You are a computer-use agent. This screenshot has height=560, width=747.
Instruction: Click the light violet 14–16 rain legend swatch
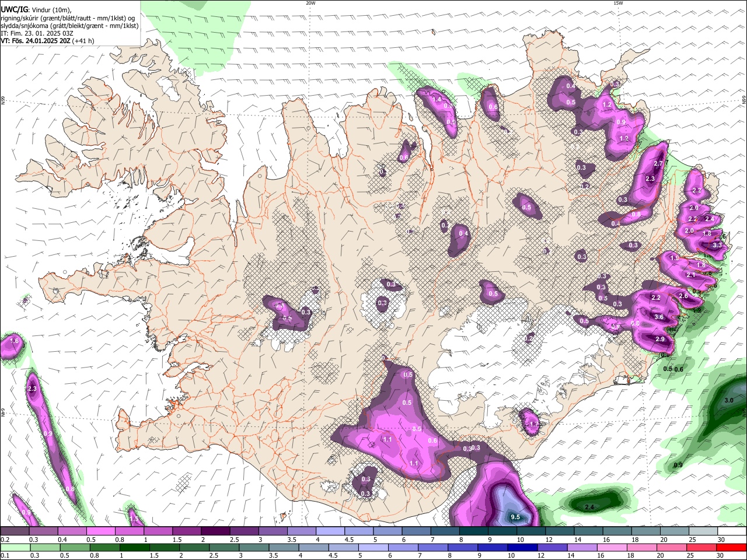582,547
